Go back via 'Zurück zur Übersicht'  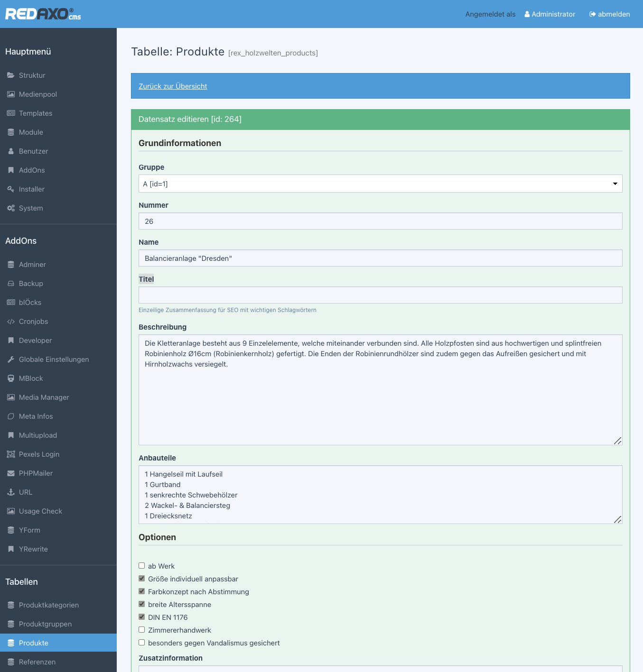[x=173, y=86]
